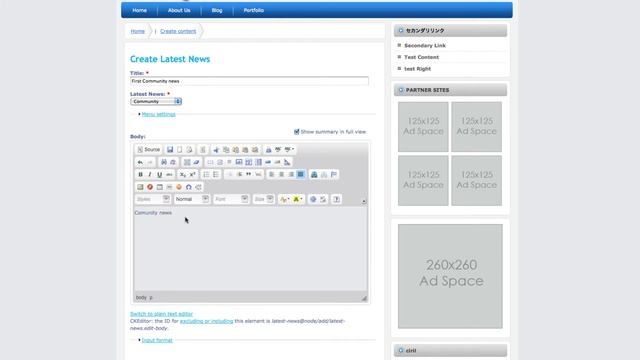640x360 pixels.
Task: Toggle Strikethrough formatting
Action: point(169,175)
